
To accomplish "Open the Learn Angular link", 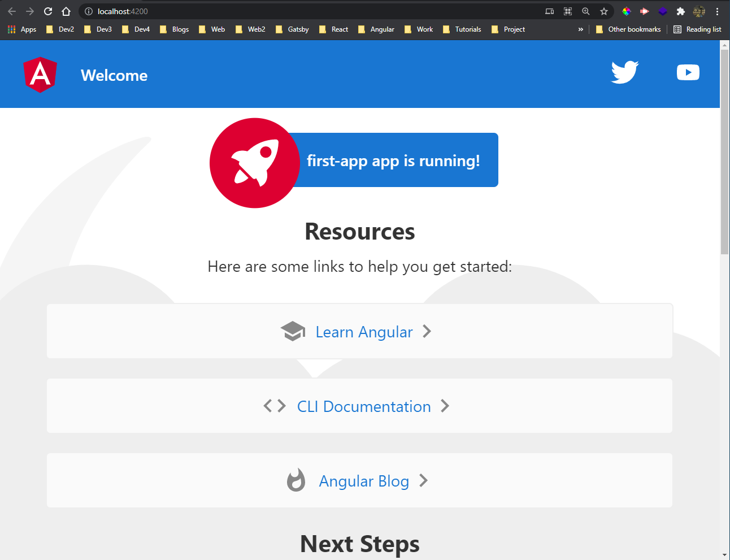I will [359, 331].
